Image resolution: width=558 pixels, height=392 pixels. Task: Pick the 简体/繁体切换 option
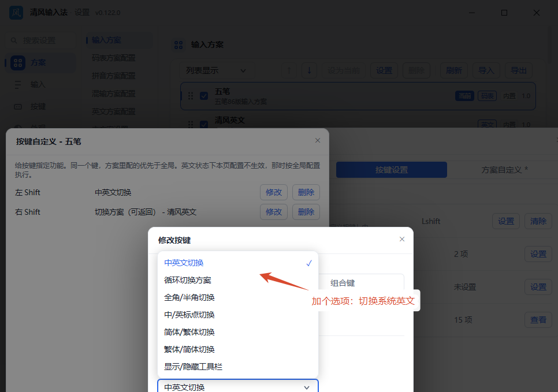(x=238, y=332)
